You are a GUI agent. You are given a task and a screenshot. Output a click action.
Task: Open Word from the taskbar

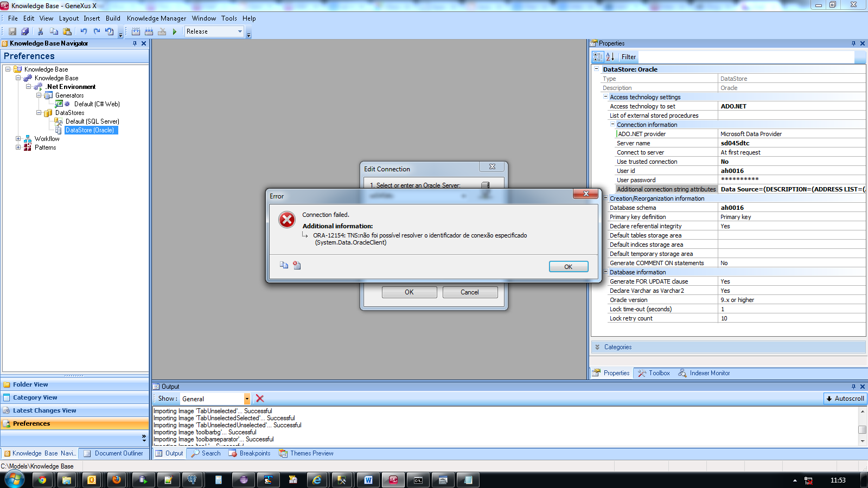coord(368,480)
